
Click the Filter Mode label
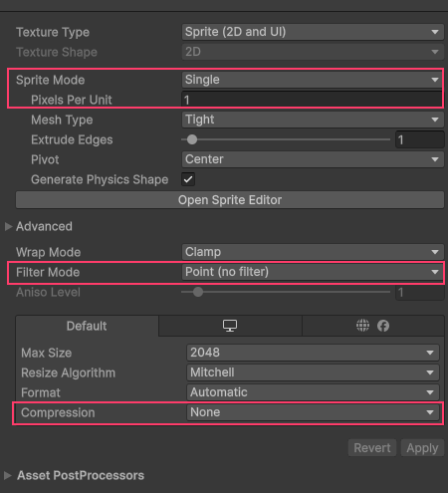point(48,272)
